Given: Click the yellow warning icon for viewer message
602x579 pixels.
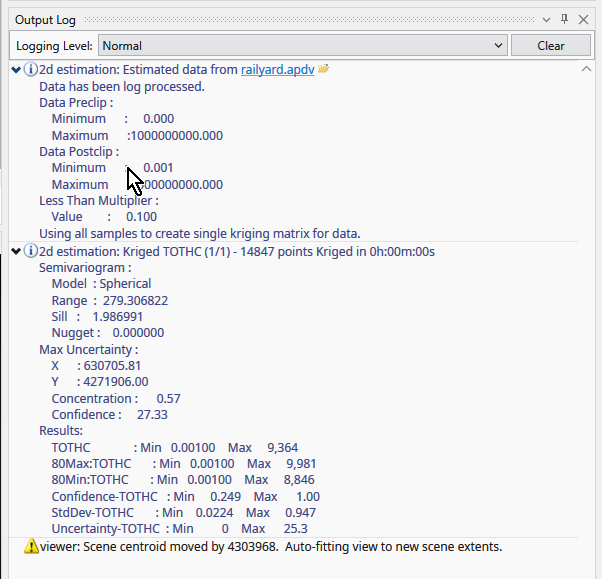Looking at the screenshot, I should tap(31, 547).
